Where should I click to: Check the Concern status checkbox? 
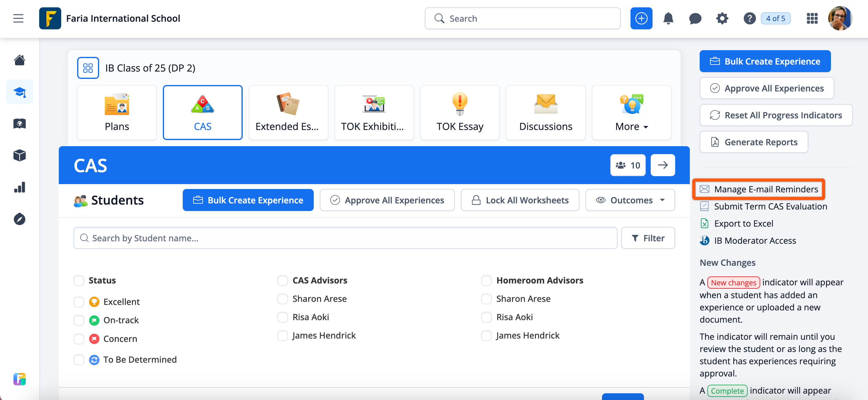point(79,339)
